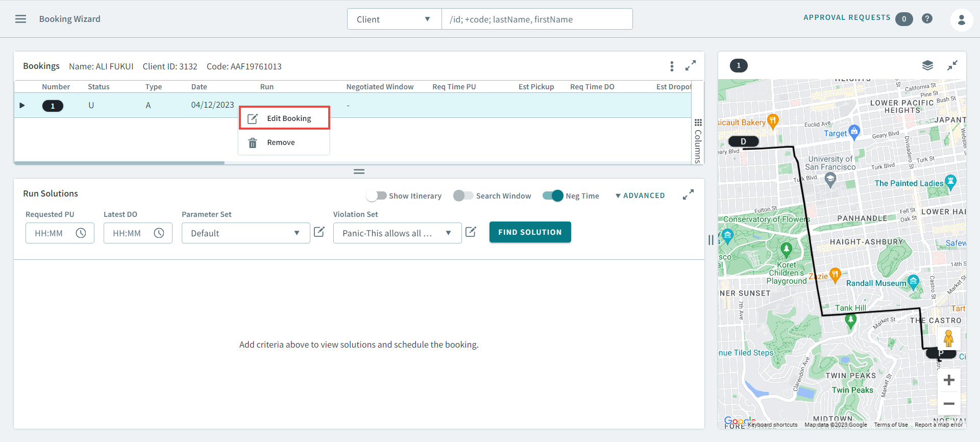Click the Target store map pin
This screenshot has height=442, width=980.
point(854,132)
